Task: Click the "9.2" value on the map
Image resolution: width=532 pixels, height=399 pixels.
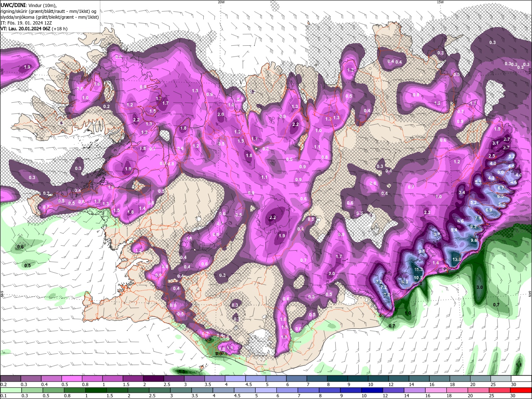Action: [473, 227]
